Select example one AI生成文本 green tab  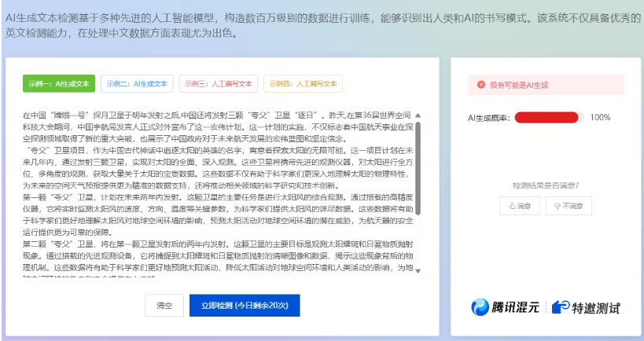(59, 84)
